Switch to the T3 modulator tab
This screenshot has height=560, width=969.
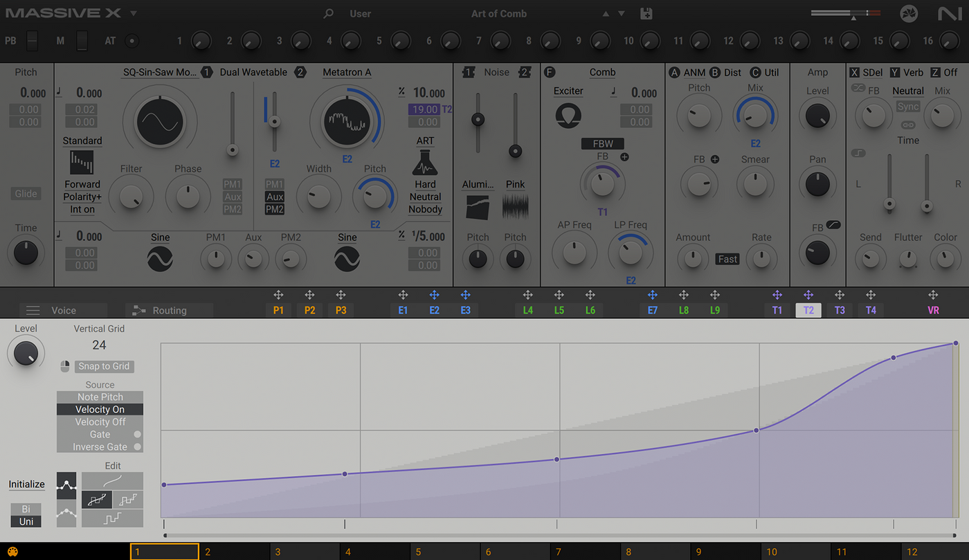(x=840, y=310)
